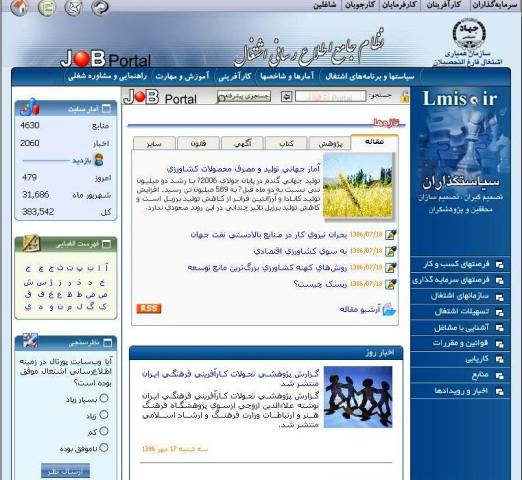Expand the 'منابع' sidebar entry
522x480 pixels.
(460, 375)
